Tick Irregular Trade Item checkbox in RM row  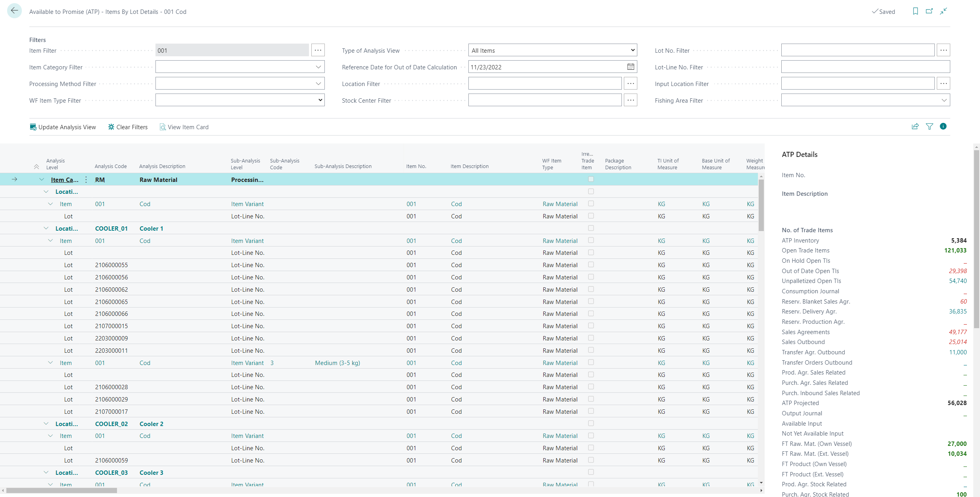pyautogui.click(x=591, y=179)
